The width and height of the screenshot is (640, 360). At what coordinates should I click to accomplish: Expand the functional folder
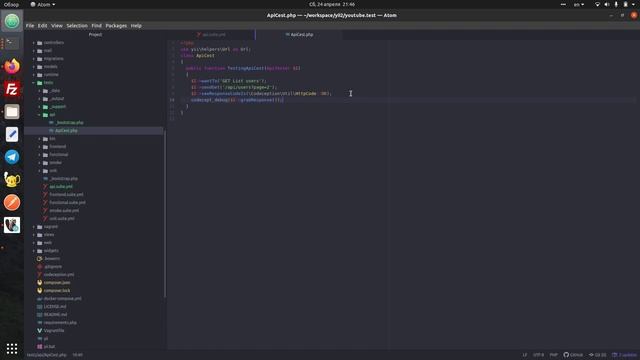point(59,155)
